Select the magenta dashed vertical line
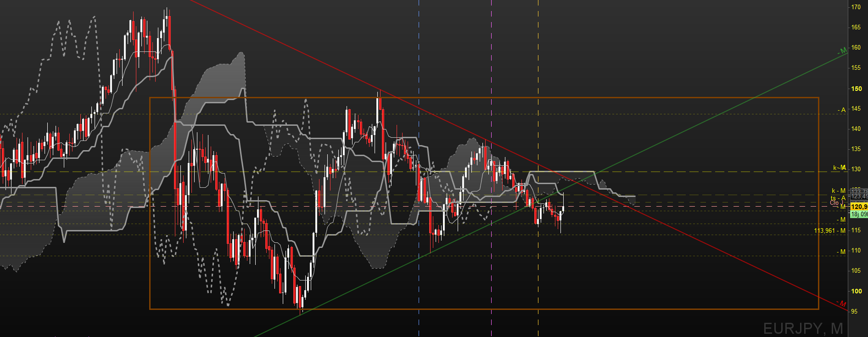Viewport: 868px width, 337px height. [492, 168]
